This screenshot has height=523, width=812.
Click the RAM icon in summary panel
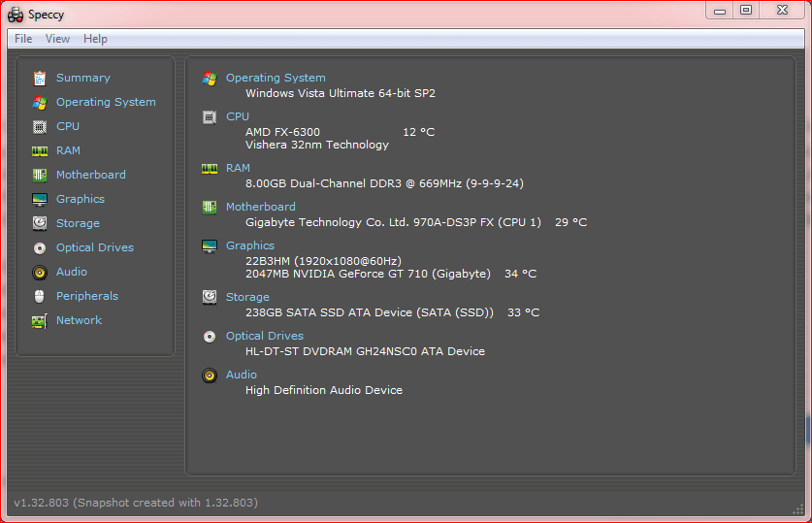(210, 169)
